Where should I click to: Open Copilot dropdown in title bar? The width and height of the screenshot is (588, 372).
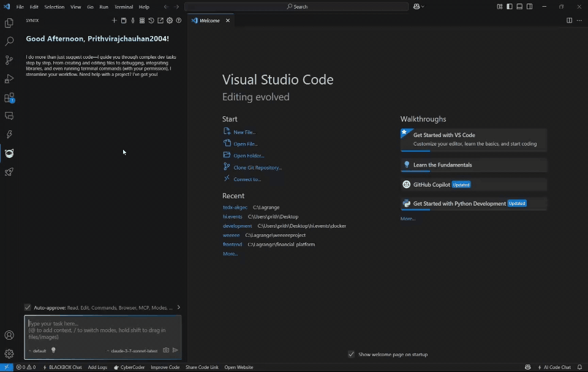pyautogui.click(x=419, y=7)
